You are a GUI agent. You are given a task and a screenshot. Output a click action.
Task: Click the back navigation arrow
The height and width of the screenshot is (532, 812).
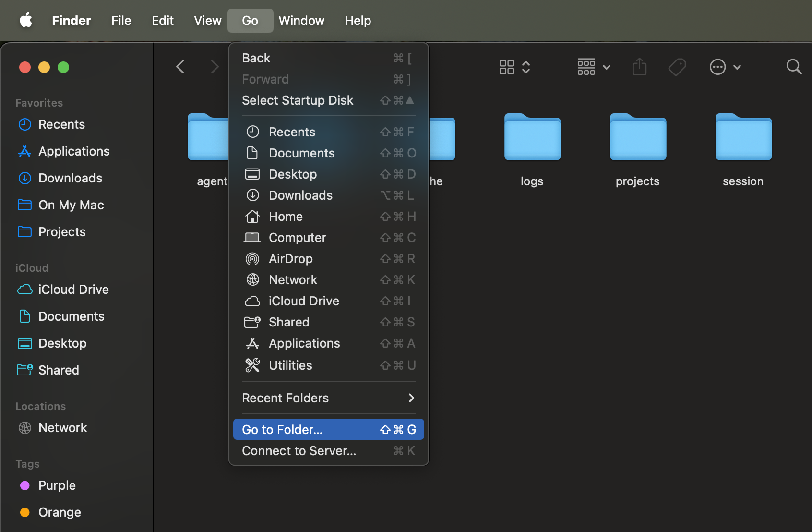(180, 67)
